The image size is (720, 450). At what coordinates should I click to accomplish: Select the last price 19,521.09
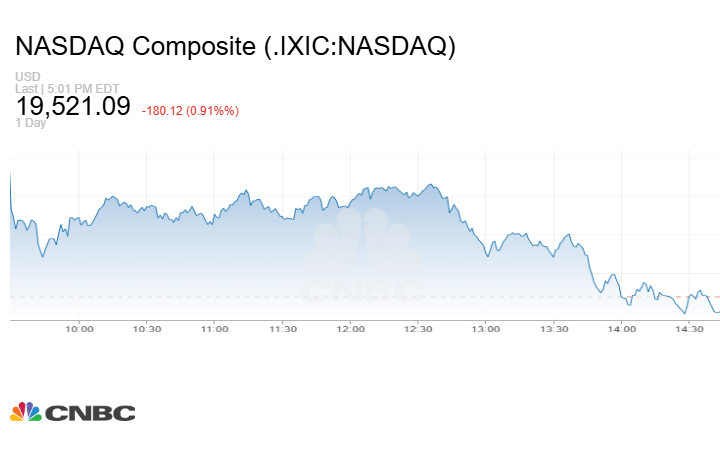click(x=73, y=105)
